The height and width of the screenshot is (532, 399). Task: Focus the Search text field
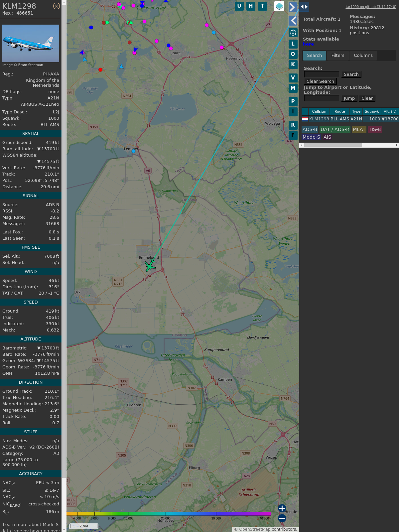coord(322,74)
